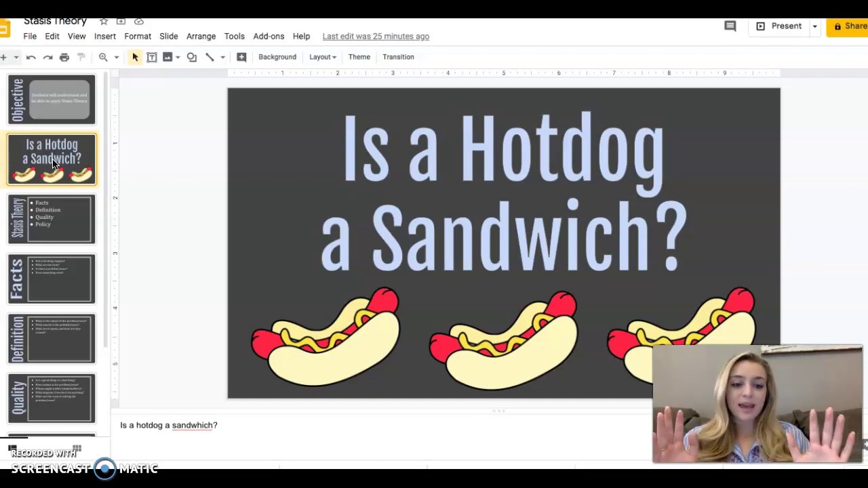Expand the Present options dropdown arrow
This screenshot has height=488, width=868.
tap(814, 26)
